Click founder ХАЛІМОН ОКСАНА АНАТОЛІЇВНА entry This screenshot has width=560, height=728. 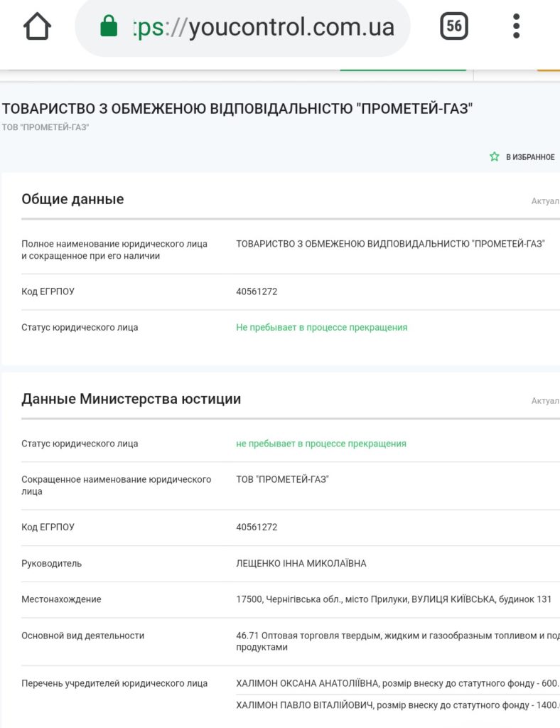pyautogui.click(x=397, y=683)
